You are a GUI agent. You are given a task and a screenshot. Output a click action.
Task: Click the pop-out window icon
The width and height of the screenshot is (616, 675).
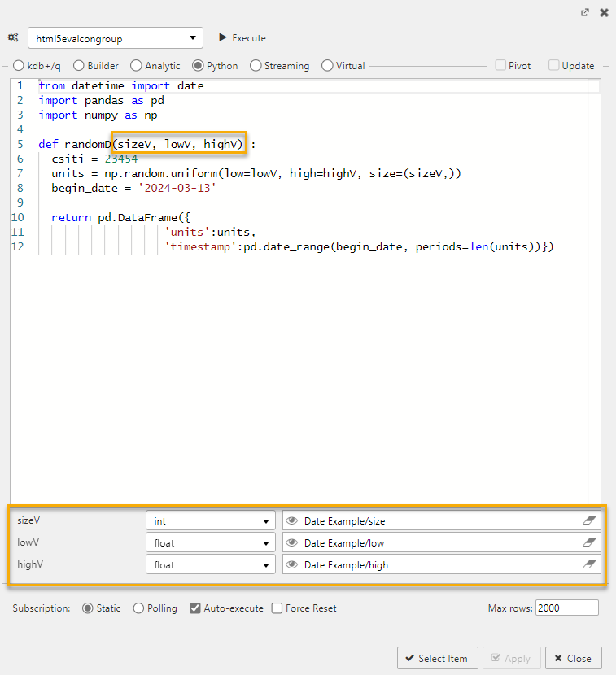584,13
